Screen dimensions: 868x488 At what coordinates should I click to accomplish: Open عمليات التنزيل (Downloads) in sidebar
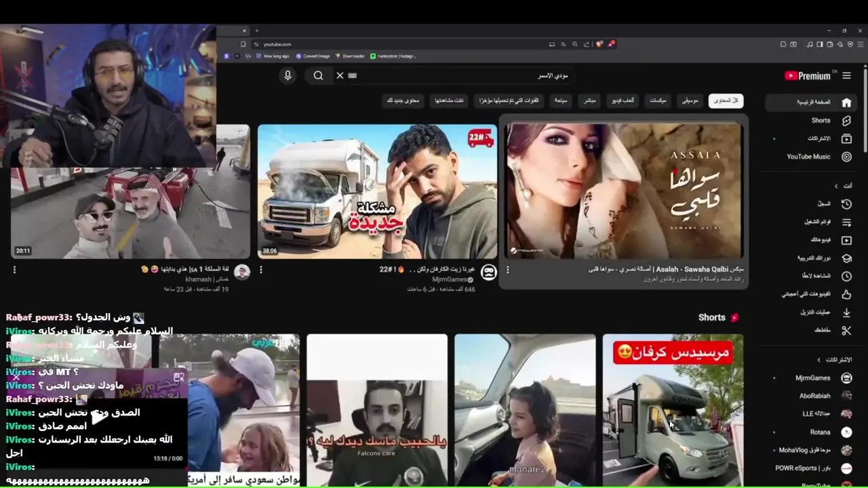point(810,312)
